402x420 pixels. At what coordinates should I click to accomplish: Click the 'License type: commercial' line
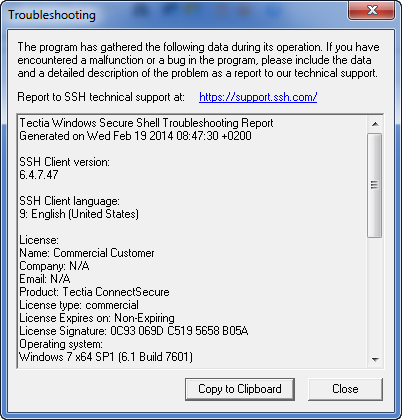[79, 305]
